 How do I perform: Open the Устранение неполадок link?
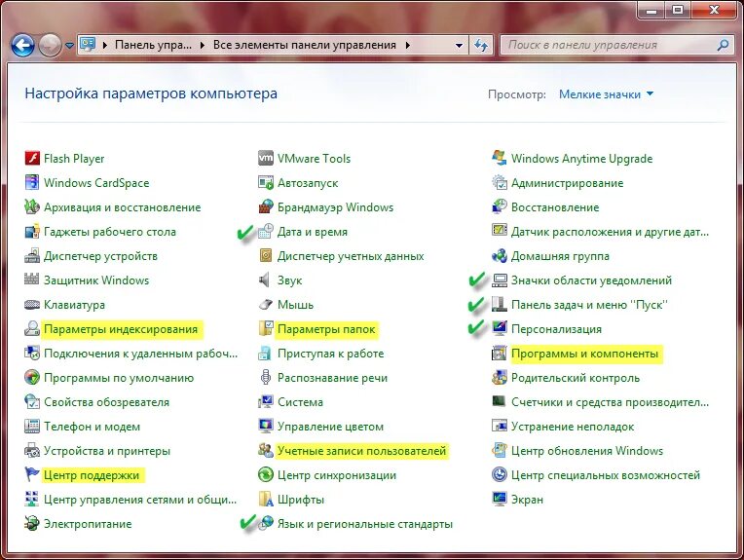pyautogui.click(x=573, y=427)
